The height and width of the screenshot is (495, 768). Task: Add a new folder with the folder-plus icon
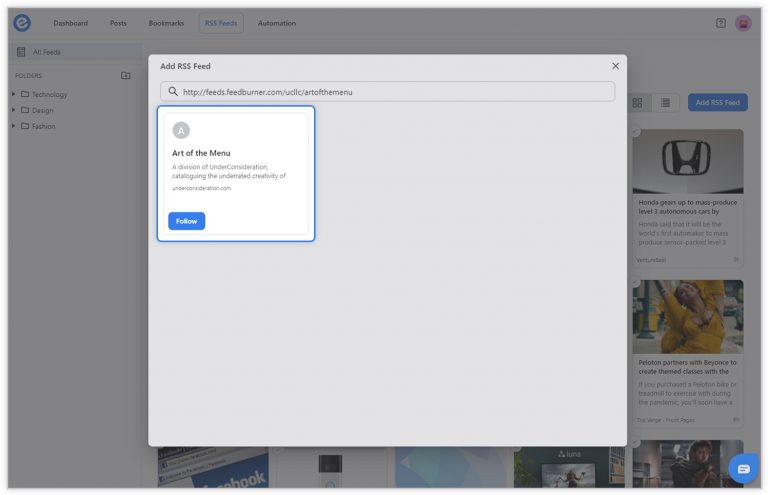coord(125,75)
